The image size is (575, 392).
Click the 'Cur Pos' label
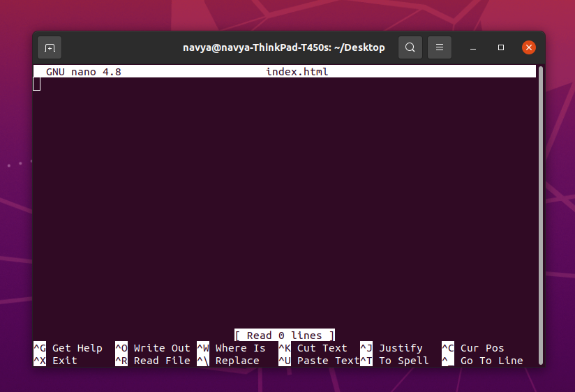click(482, 348)
